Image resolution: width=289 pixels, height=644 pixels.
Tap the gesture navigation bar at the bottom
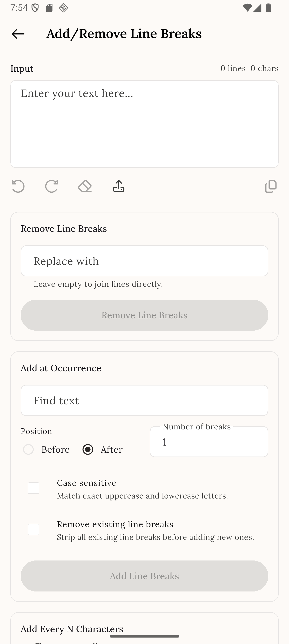[x=144, y=637]
